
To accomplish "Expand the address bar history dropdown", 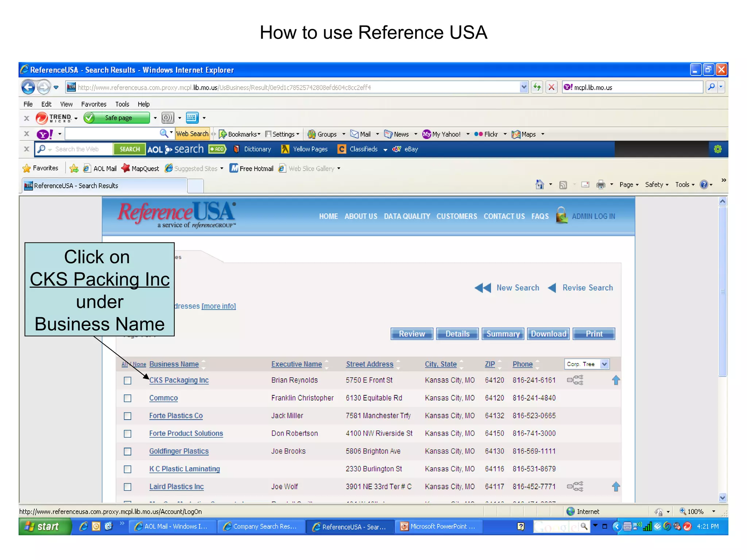I will 524,87.
